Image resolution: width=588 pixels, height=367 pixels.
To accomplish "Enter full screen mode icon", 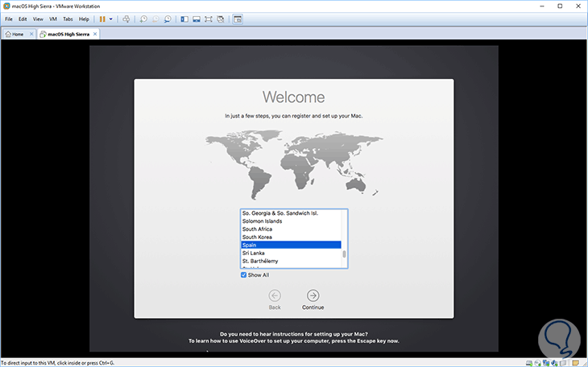I will pos(209,19).
